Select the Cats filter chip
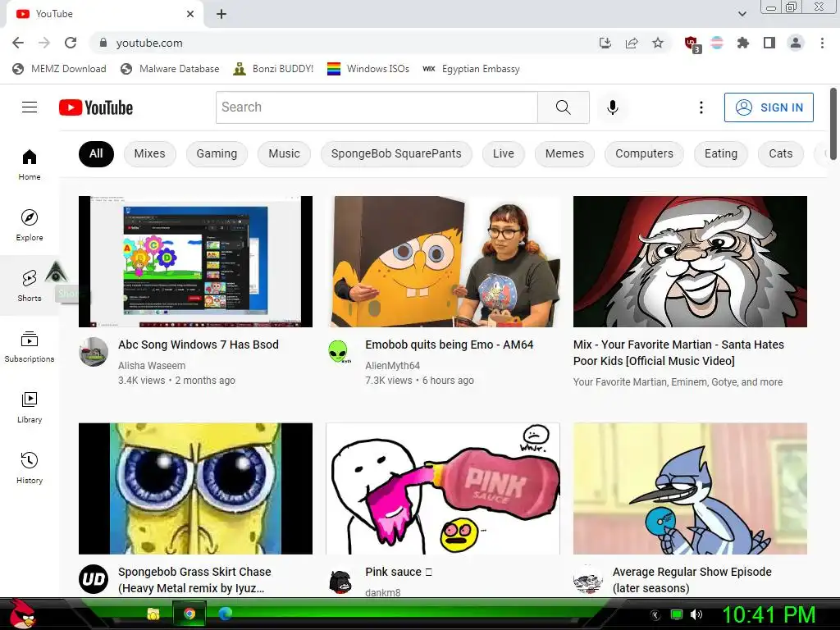Screen dimensions: 840x630 click(x=781, y=153)
